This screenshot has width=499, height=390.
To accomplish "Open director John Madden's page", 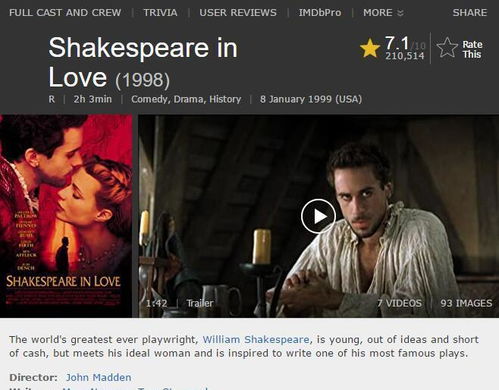I will tap(98, 377).
